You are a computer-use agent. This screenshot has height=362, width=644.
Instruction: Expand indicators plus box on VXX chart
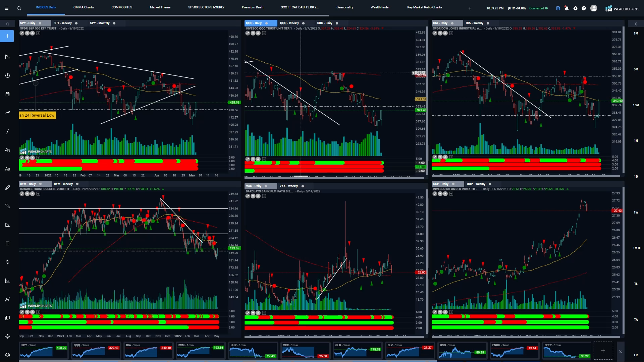tap(264, 196)
